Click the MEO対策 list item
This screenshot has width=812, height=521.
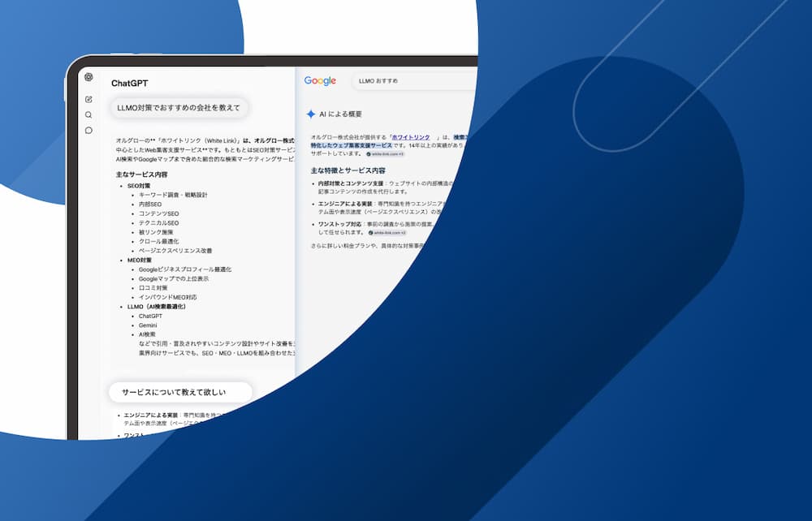tap(140, 260)
